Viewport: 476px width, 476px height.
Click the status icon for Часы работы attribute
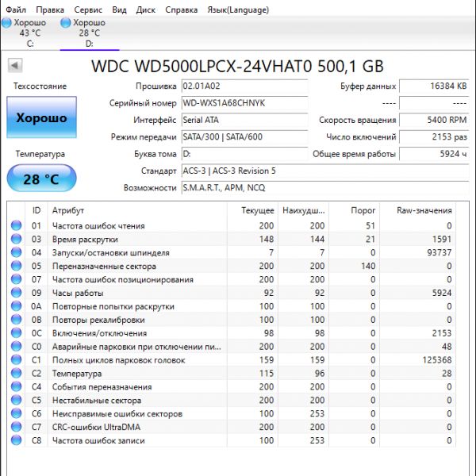[16, 294]
